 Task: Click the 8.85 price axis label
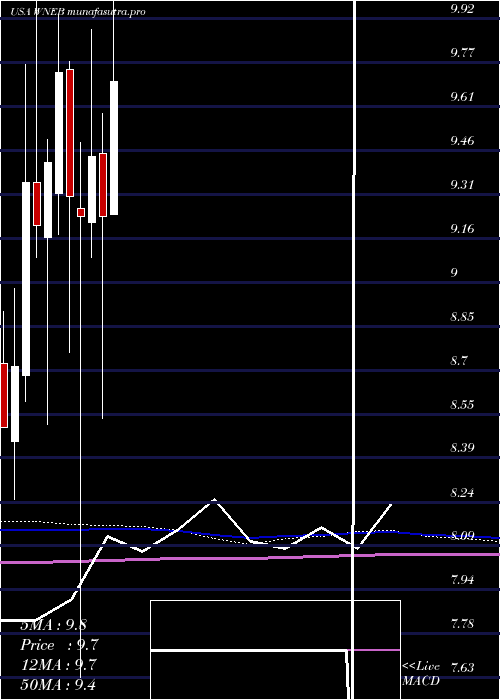click(x=462, y=317)
